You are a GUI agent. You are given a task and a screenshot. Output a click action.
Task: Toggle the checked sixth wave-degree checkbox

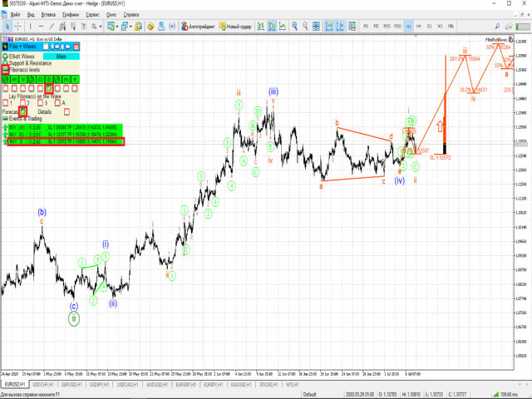[x=49, y=88]
